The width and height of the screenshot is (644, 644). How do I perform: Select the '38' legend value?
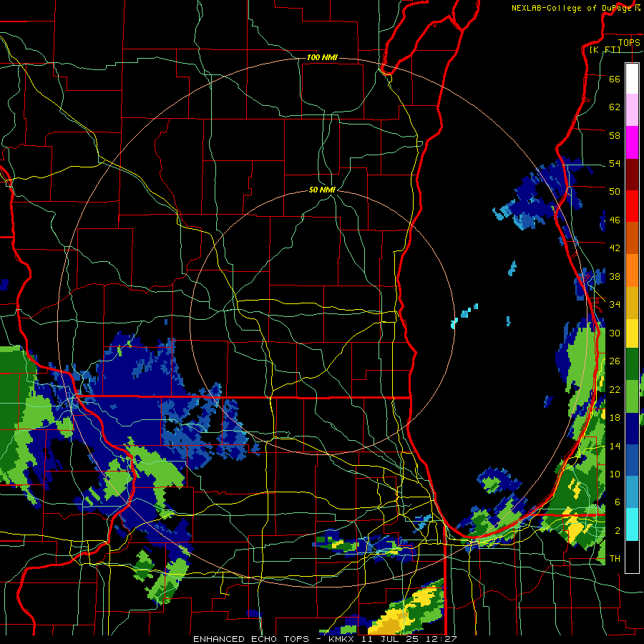point(615,276)
